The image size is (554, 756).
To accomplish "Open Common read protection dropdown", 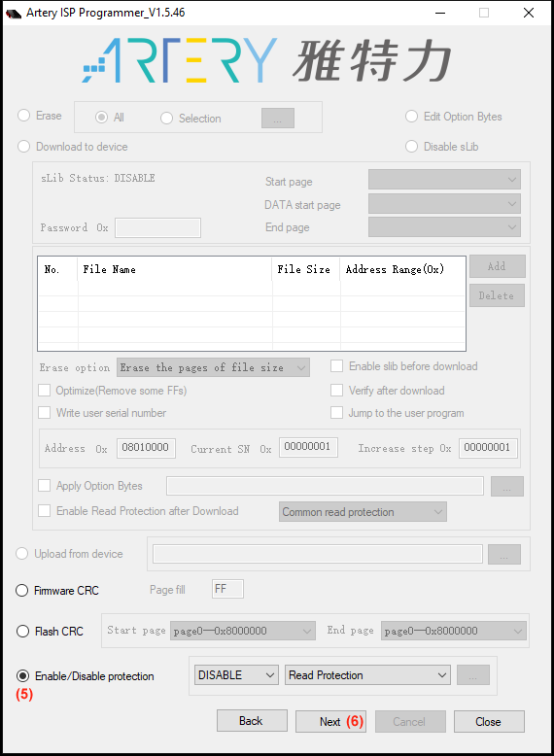I will coord(363,511).
